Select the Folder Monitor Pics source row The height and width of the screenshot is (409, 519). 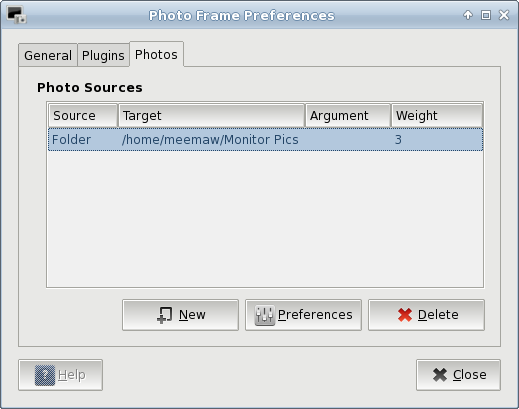265,139
